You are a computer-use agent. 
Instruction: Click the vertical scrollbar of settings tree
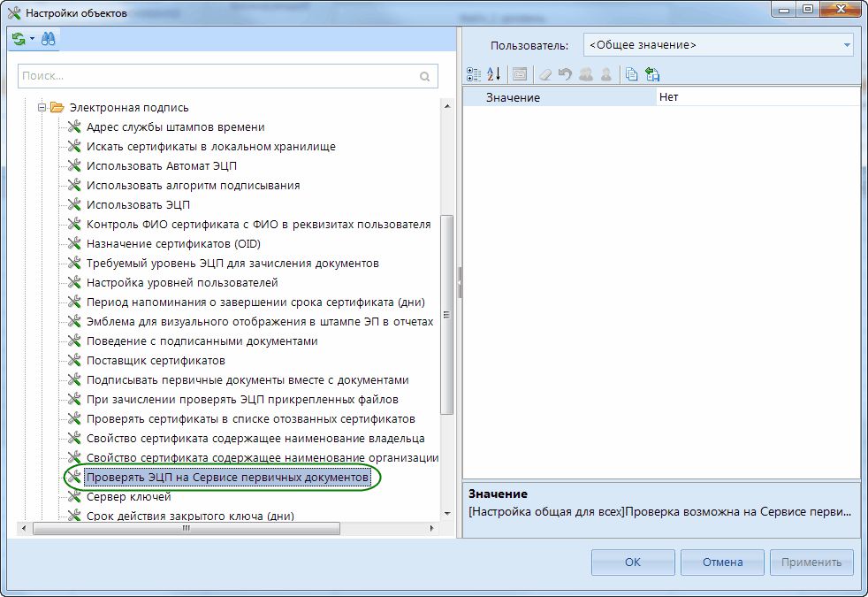click(x=446, y=314)
